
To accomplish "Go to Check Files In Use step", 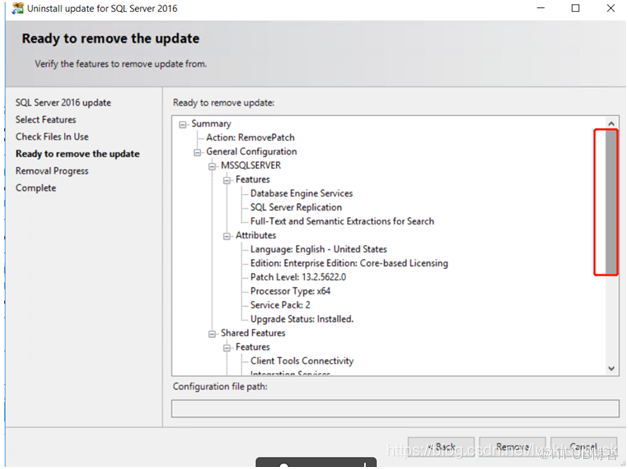I will click(52, 137).
